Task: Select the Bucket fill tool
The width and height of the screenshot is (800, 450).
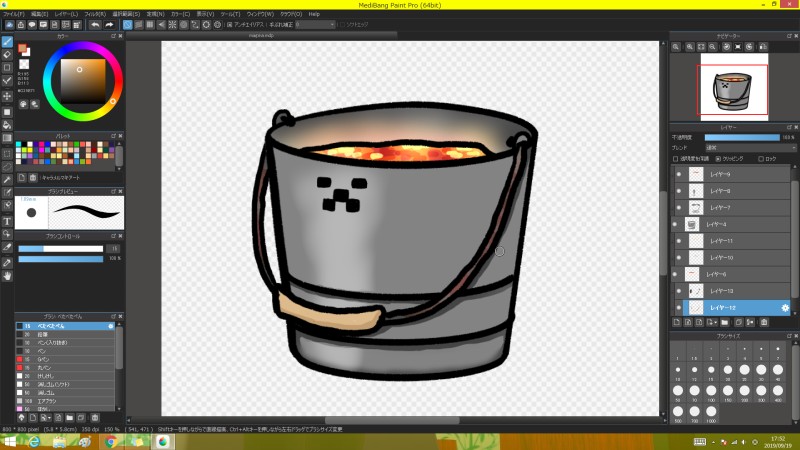Action: 7,125
